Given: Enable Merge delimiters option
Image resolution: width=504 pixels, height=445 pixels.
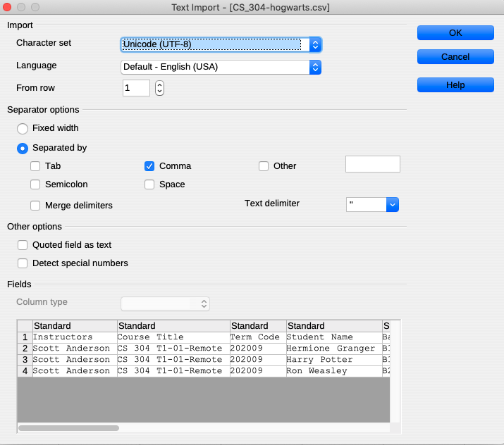Looking at the screenshot, I should (35, 206).
